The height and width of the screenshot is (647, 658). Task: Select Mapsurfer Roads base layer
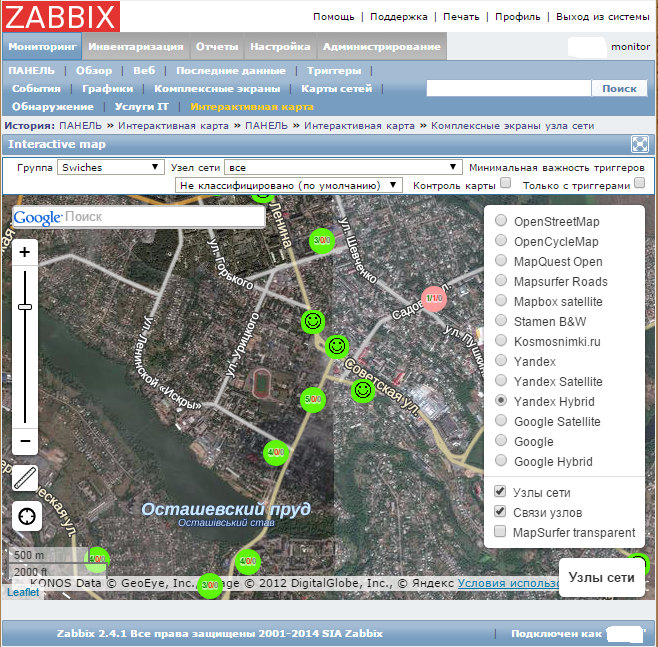[x=501, y=280]
